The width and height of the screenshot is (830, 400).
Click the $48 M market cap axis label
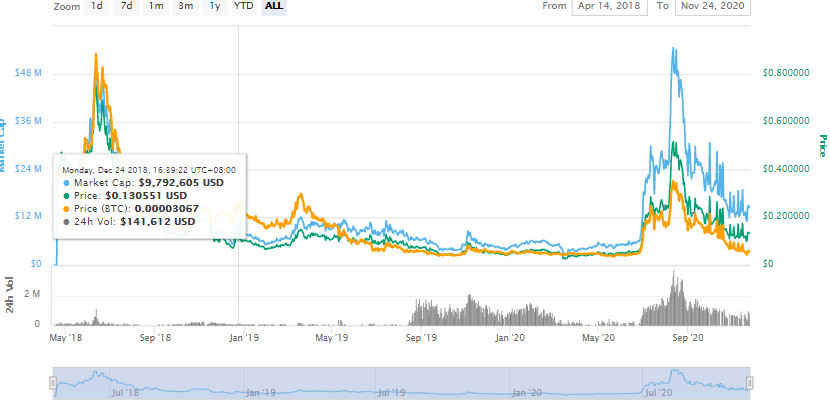(x=29, y=73)
